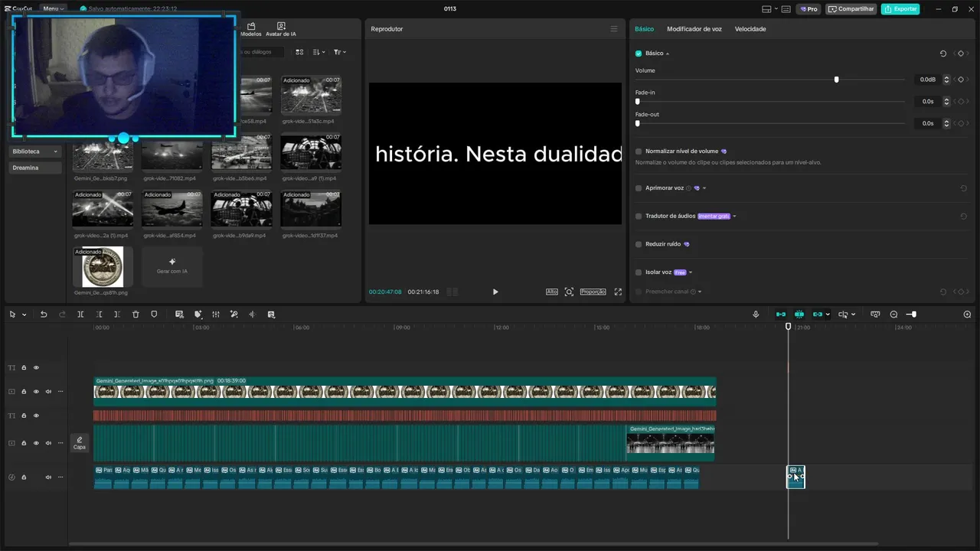
Task: Expand Aprimorar voz options arrow
Action: (x=704, y=188)
